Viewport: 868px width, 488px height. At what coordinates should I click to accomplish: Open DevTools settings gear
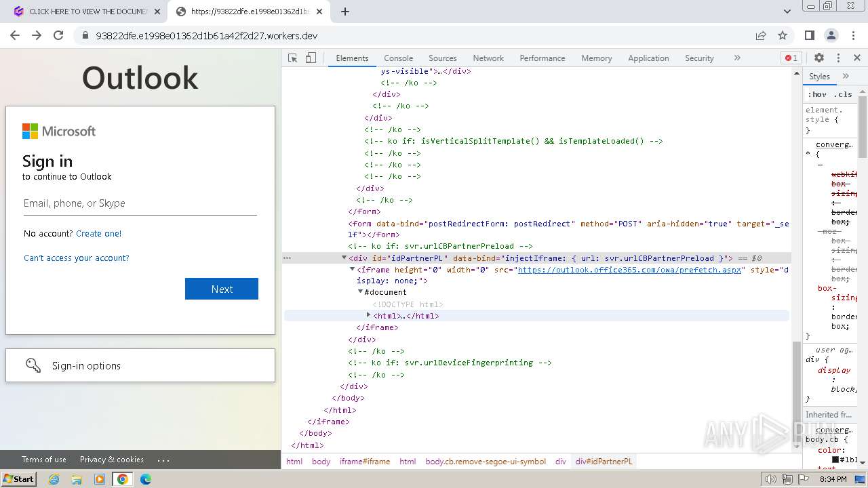[x=819, y=58]
